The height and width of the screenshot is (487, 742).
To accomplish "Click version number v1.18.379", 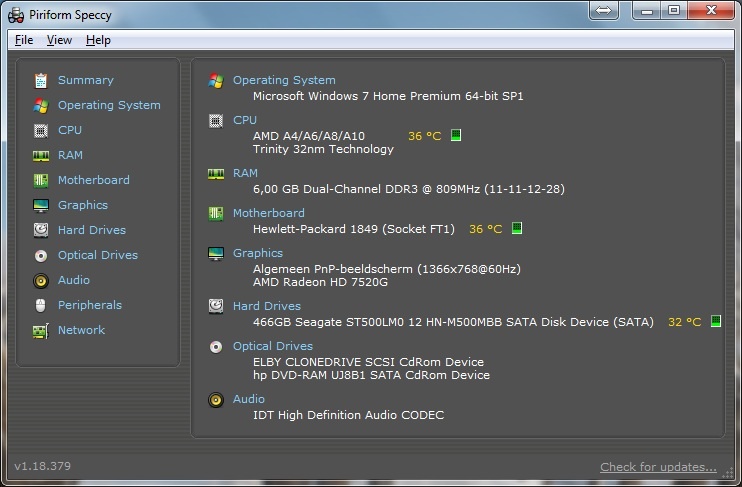I will 43,466.
